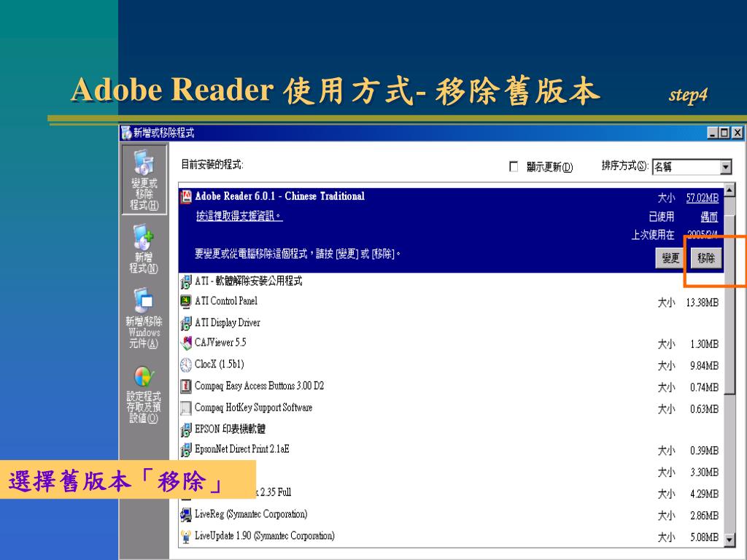The image size is (747, 560).
Task: Click the 0.74MB size value
Action: point(704,388)
